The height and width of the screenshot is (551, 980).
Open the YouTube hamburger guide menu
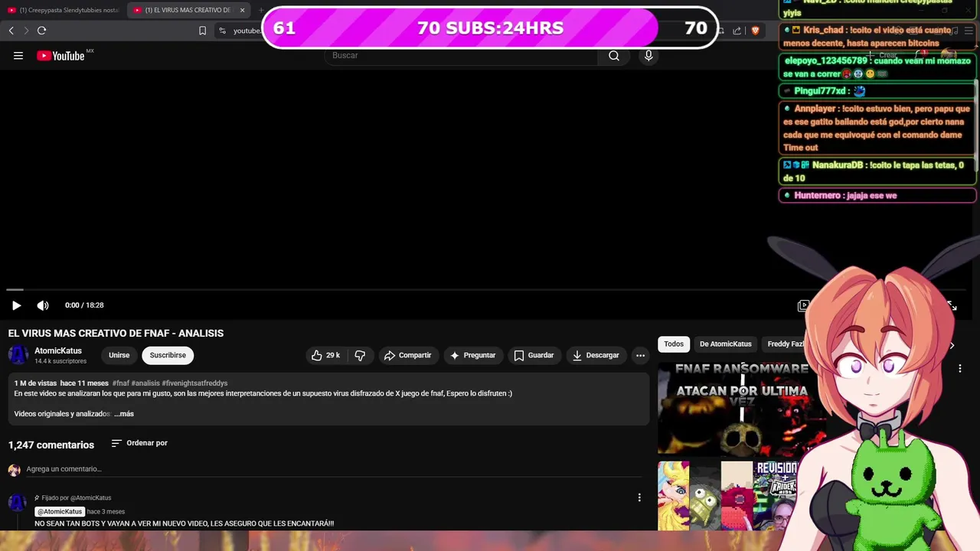tap(18, 55)
